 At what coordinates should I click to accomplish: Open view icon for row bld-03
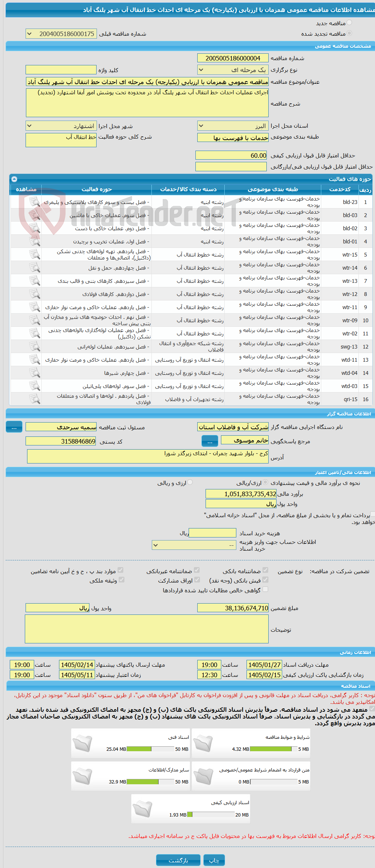pos(35,215)
